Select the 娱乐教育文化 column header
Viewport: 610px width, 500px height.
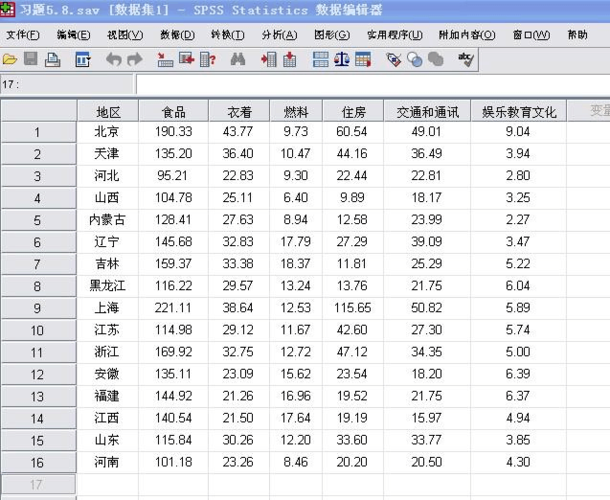[519, 112]
